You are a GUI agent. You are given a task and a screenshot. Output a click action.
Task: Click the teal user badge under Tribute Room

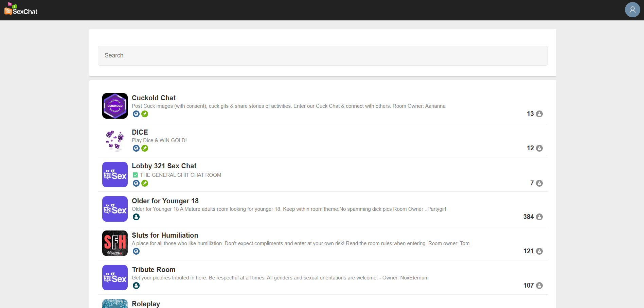click(136, 286)
